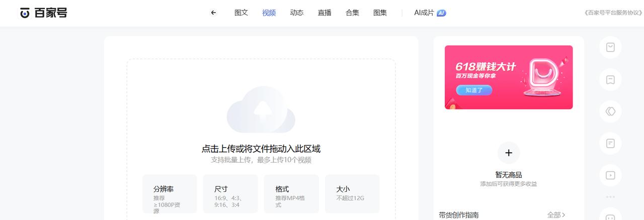The height and width of the screenshot is (220, 644).
Task: Click the 知道了 button on the banner
Action: click(x=474, y=90)
